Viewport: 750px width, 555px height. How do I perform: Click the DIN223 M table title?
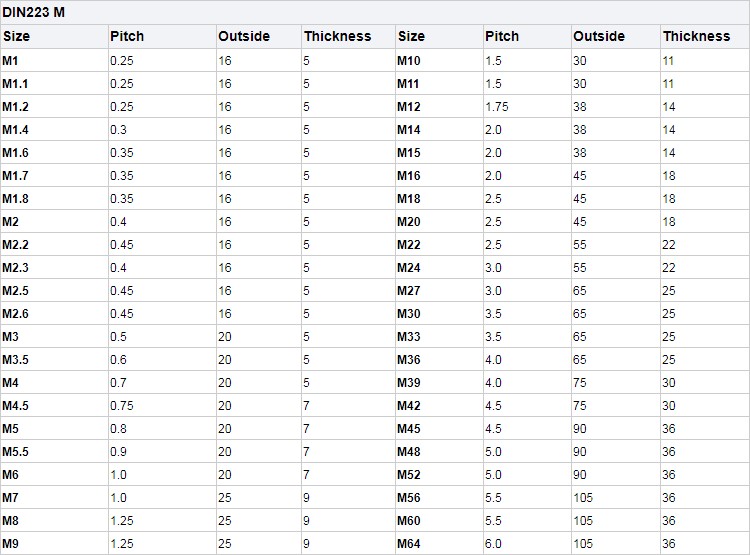(33, 12)
